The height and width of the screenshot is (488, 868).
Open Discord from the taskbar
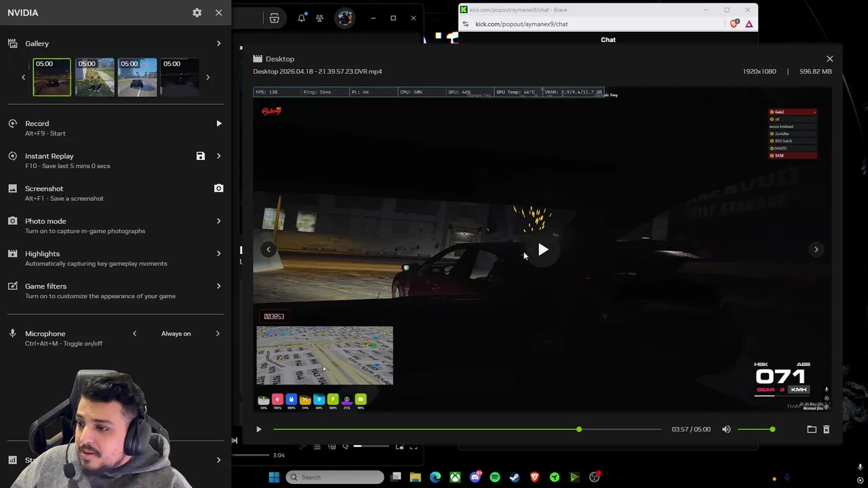pos(475,477)
